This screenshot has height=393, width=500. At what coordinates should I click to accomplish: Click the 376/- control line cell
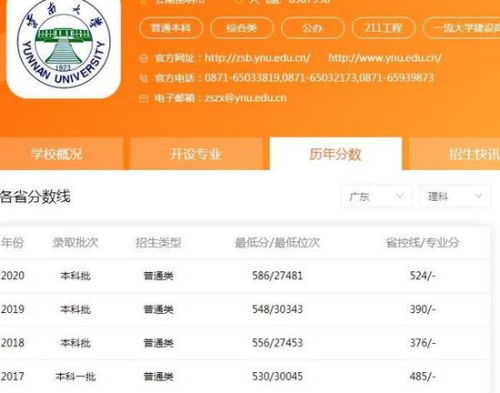click(x=423, y=343)
